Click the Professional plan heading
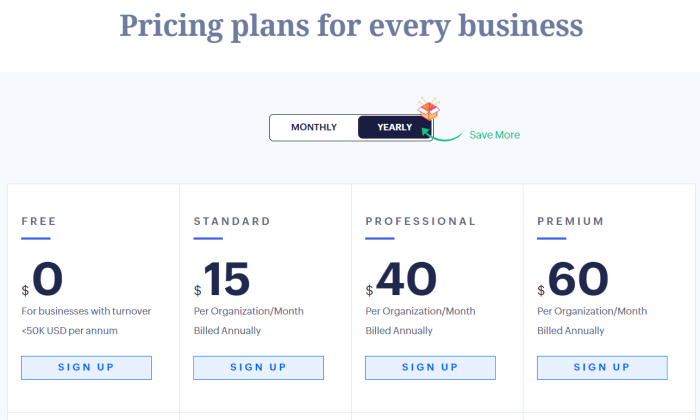The width and height of the screenshot is (700, 420). tap(421, 221)
